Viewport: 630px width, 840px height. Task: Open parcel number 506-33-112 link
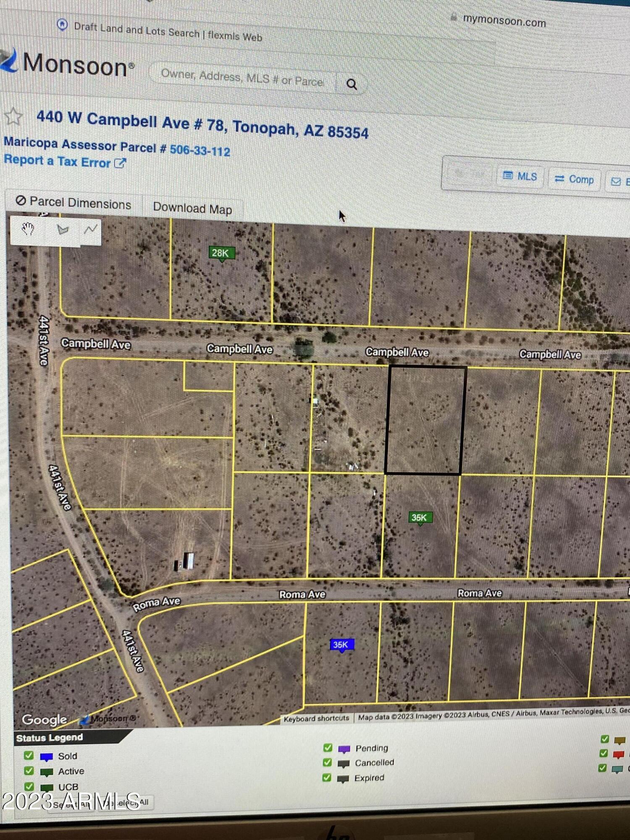[200, 150]
